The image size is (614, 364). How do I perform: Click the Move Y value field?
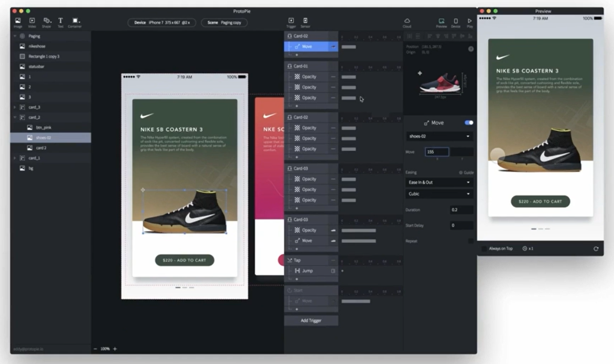coord(462,152)
